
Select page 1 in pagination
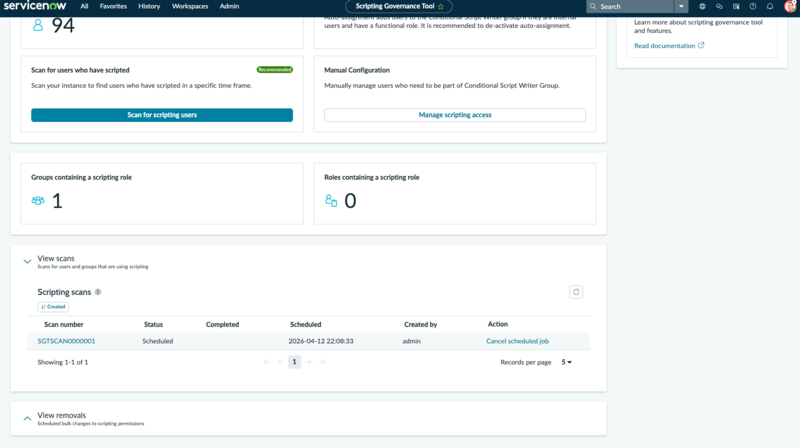[294, 362]
